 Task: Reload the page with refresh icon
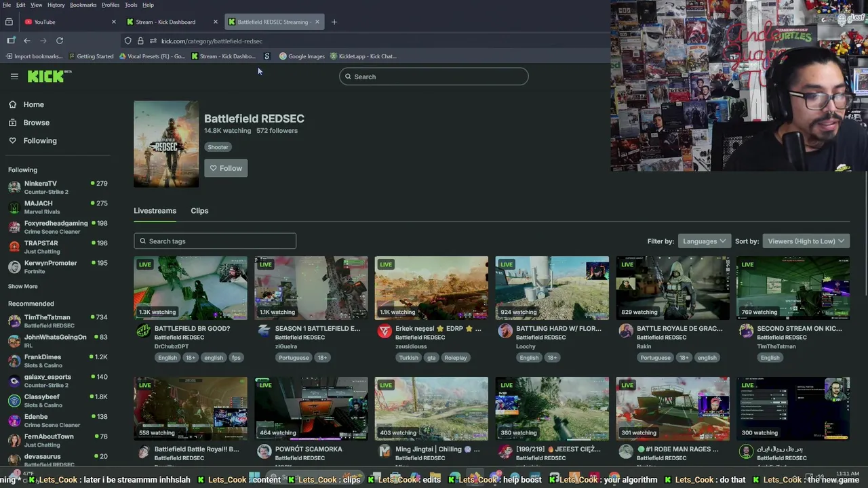[x=60, y=41]
